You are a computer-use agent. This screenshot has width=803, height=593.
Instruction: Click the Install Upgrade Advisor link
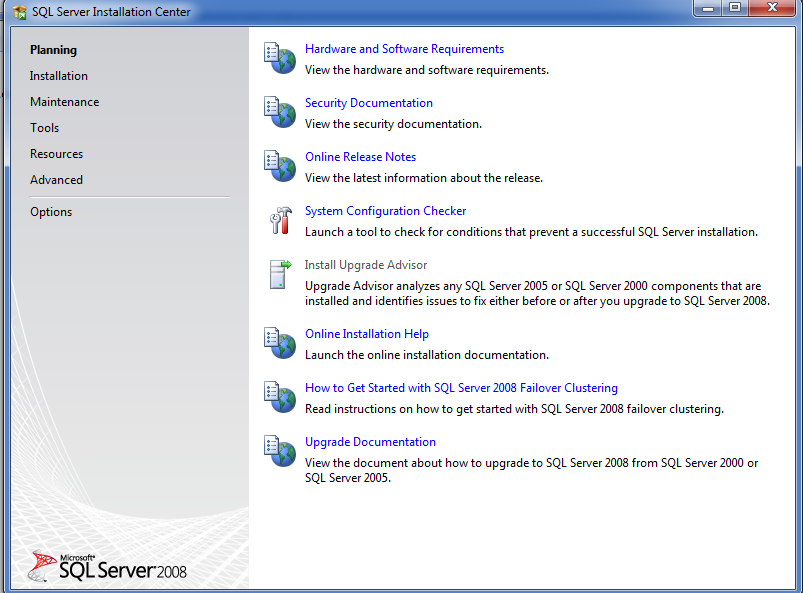tap(366, 265)
